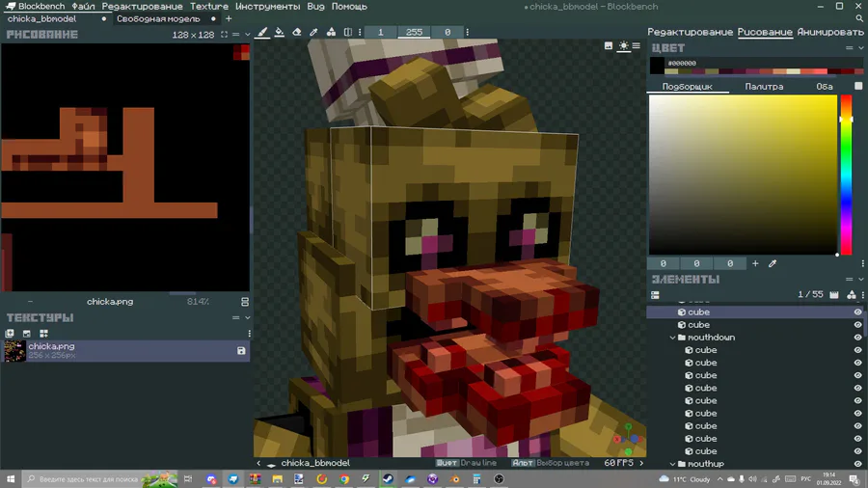The height and width of the screenshot is (488, 868).
Task: Switch to Редактирование mode
Action: point(691,32)
